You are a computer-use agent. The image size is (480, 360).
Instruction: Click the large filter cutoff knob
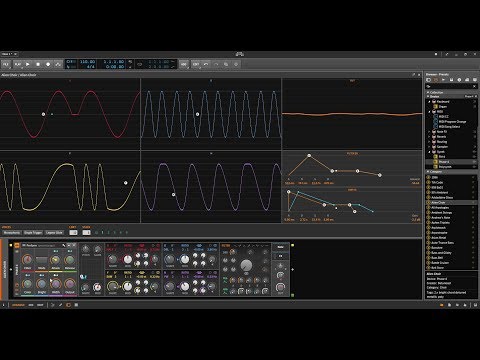click(x=246, y=265)
